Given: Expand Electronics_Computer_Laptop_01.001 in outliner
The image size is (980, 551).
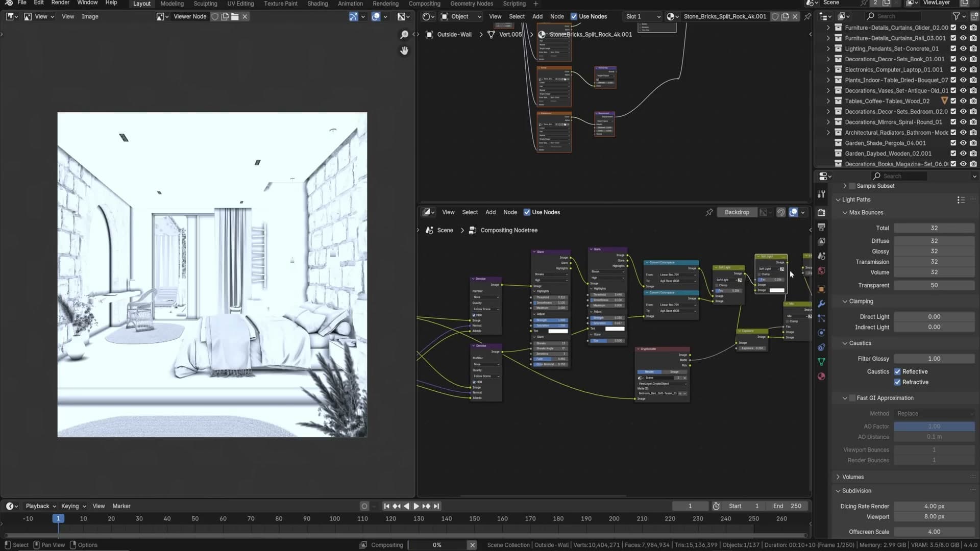Looking at the screenshot, I should [828, 70].
